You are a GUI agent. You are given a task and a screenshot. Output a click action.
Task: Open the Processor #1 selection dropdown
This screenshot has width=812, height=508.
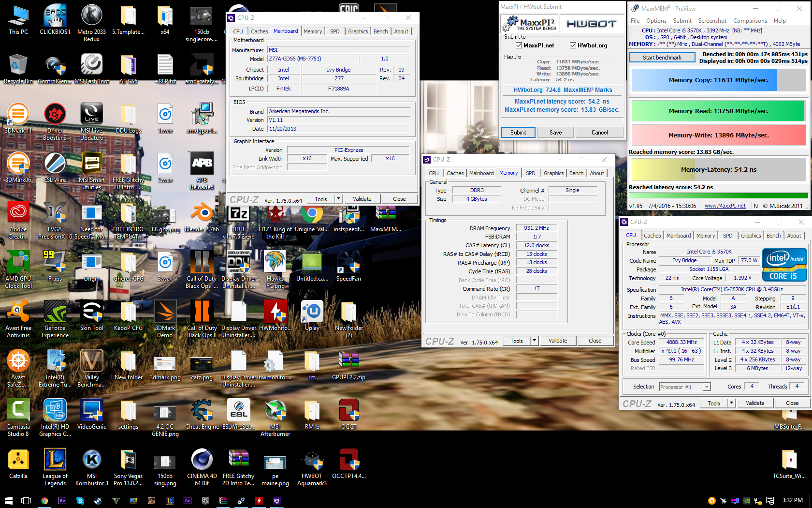[x=685, y=387]
